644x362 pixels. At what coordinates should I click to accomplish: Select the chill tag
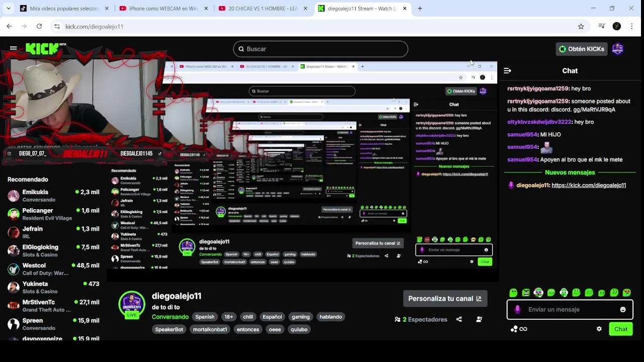[248, 317]
